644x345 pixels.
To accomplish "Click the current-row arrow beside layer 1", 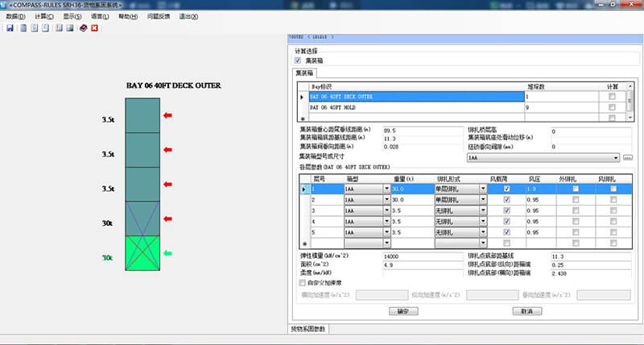I will [x=304, y=189].
